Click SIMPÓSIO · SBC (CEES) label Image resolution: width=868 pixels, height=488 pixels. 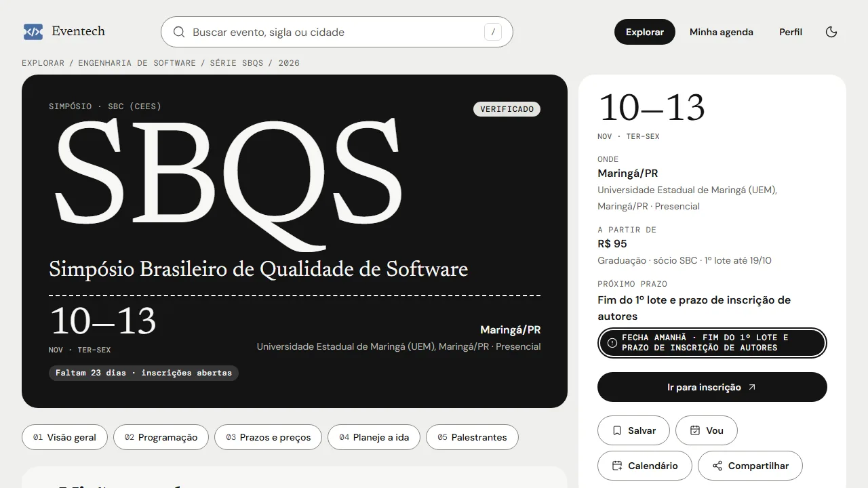105,106
